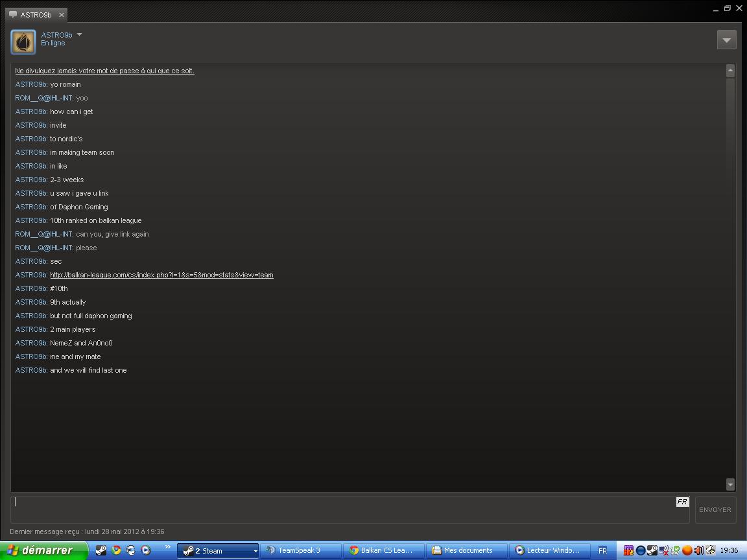
Task: Launch Steam from the quick launch bar
Action: pos(101,550)
